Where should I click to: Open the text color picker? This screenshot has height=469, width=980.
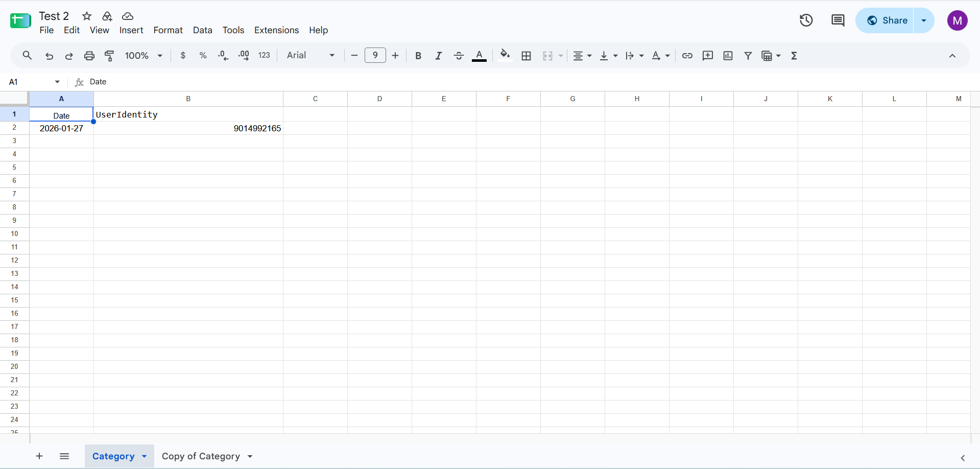pyautogui.click(x=479, y=56)
